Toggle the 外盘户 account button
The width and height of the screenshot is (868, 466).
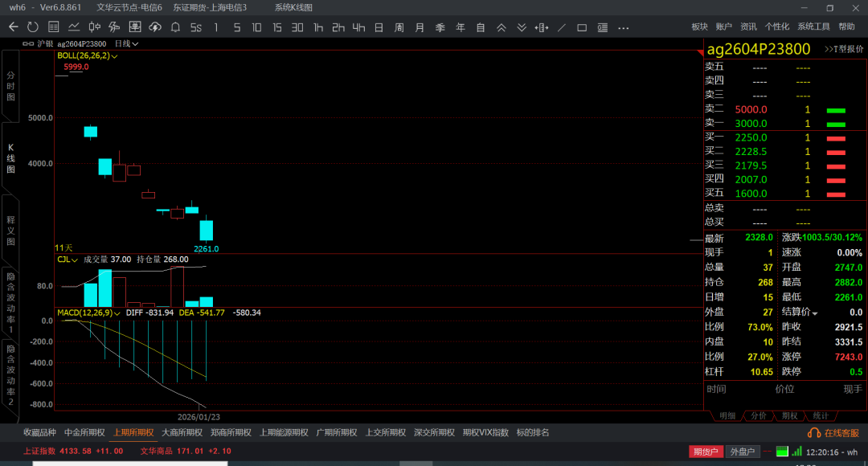pos(743,452)
